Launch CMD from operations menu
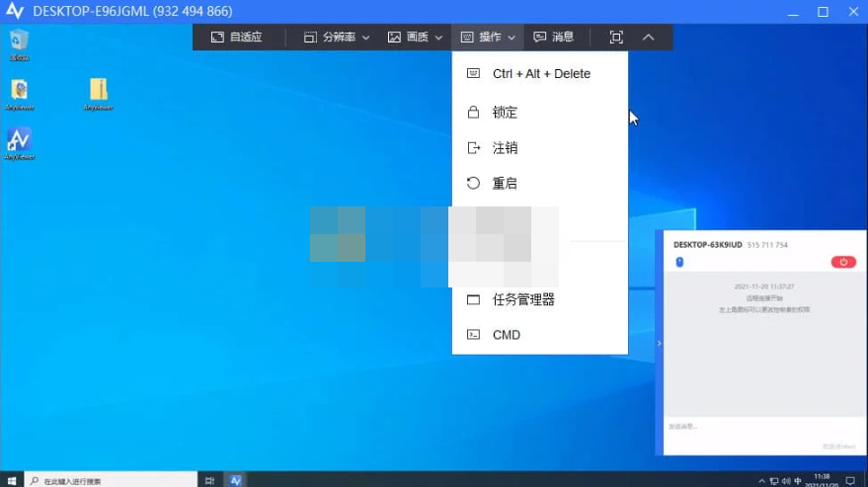868x487 pixels. (x=540, y=335)
